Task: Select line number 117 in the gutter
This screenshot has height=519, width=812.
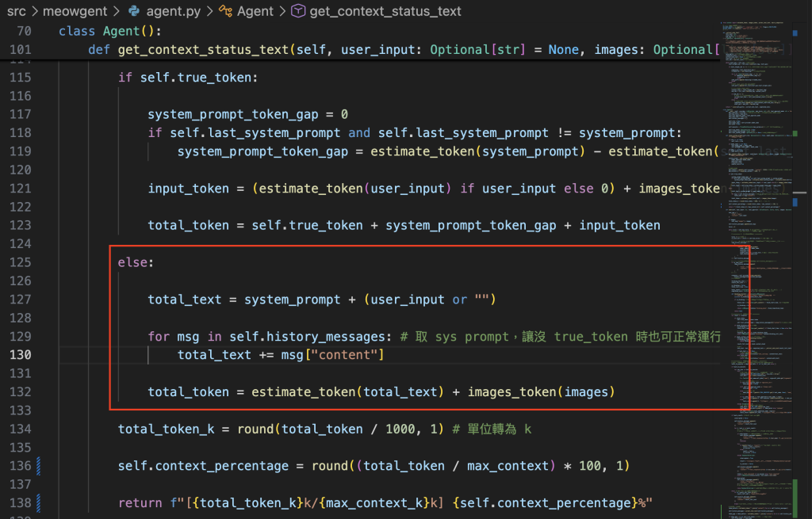Action: [20, 114]
